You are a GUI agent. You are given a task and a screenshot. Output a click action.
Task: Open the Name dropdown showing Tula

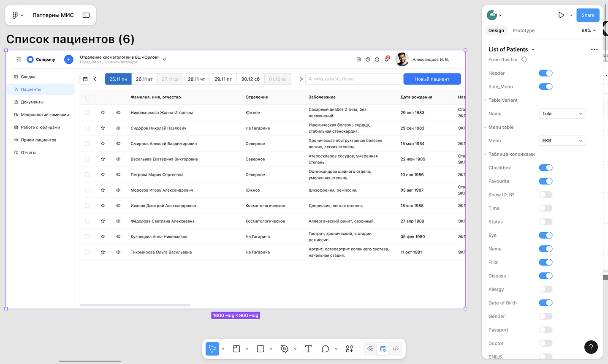point(562,114)
